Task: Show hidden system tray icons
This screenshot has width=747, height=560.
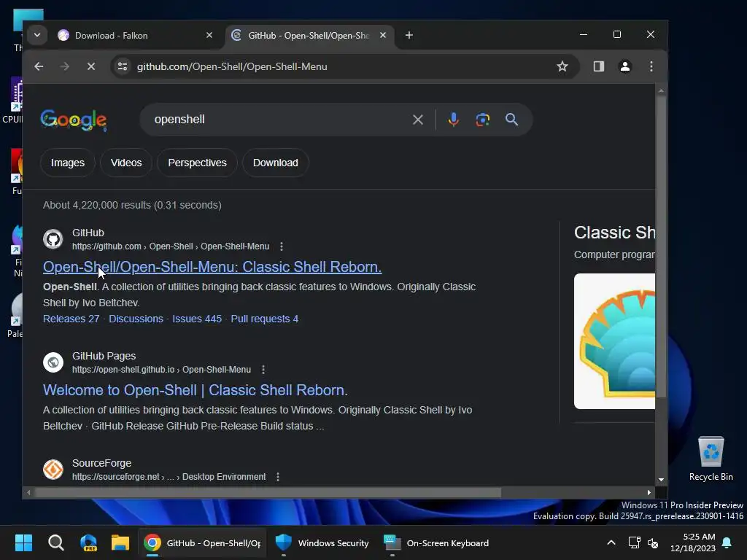Action: pyautogui.click(x=611, y=542)
